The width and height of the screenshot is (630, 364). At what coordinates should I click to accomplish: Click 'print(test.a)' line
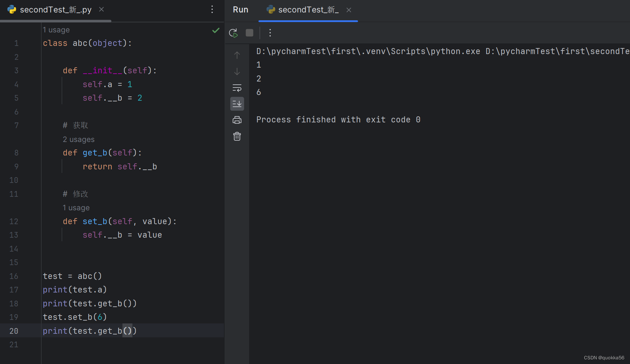click(75, 290)
